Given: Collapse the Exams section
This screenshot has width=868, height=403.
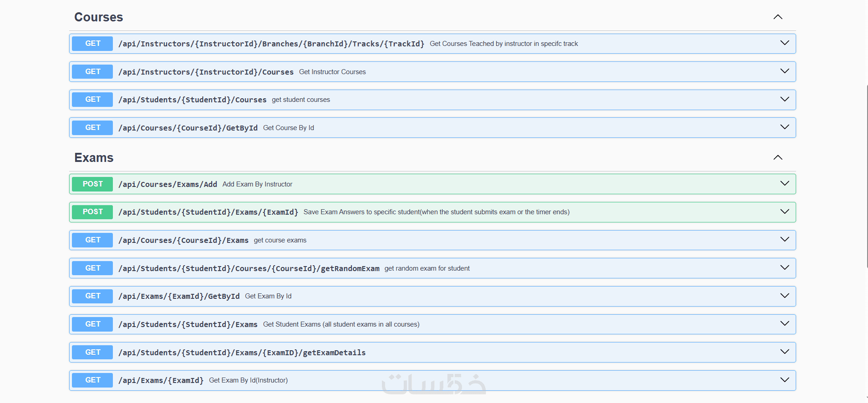Looking at the screenshot, I should [x=778, y=158].
